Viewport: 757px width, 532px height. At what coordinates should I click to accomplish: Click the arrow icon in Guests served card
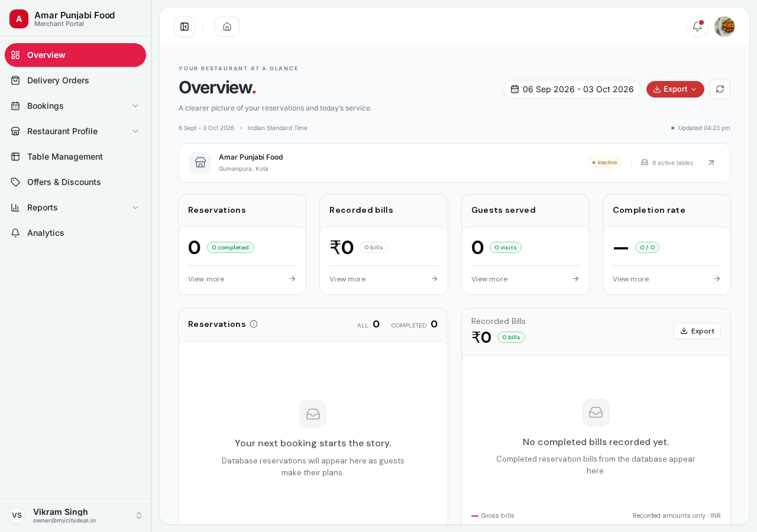(575, 279)
